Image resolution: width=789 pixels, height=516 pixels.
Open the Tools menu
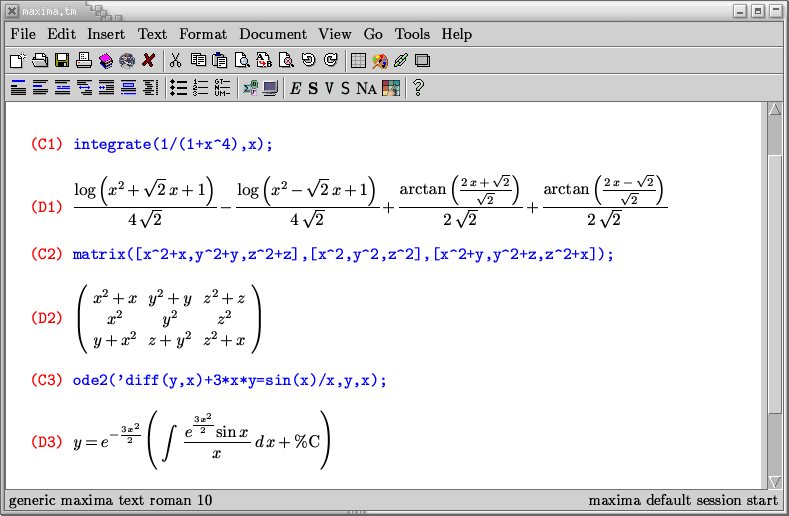point(412,34)
